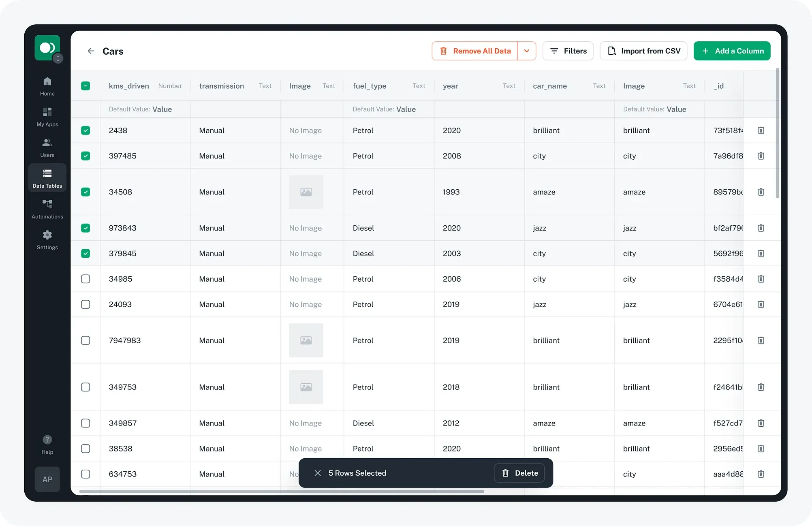Toggle the header select-all checkbox

(x=85, y=86)
